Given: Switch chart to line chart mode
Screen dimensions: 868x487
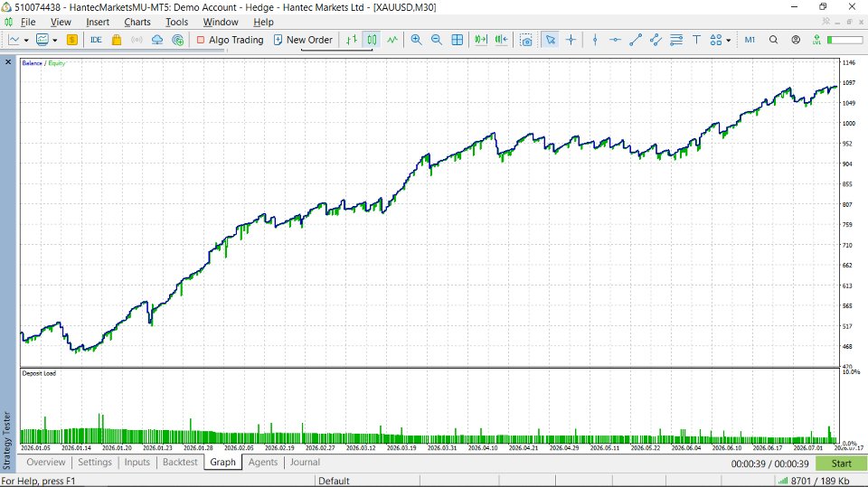Looking at the screenshot, I should click(392, 40).
